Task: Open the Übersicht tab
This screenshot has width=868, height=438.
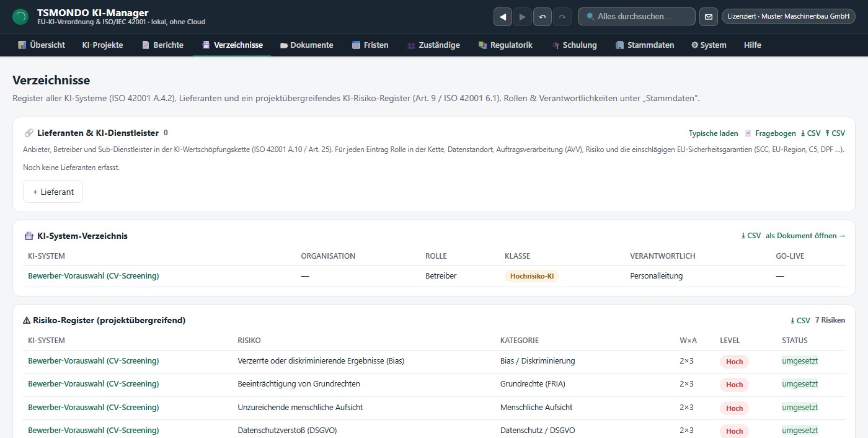Action: 42,45
